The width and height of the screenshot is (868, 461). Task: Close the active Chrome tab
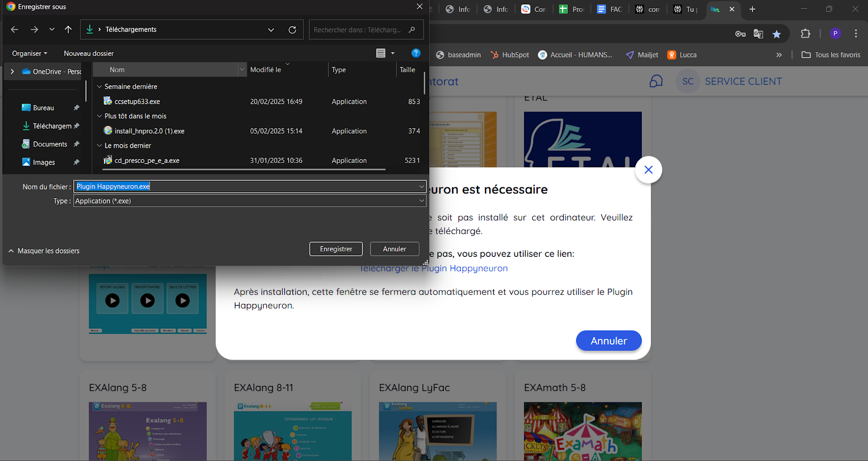[x=732, y=9]
